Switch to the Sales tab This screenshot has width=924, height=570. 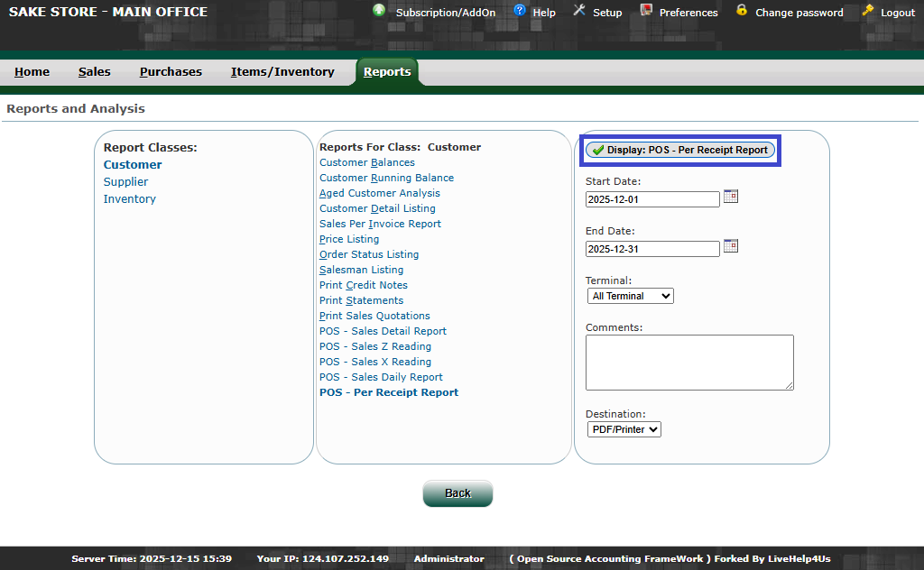click(95, 72)
